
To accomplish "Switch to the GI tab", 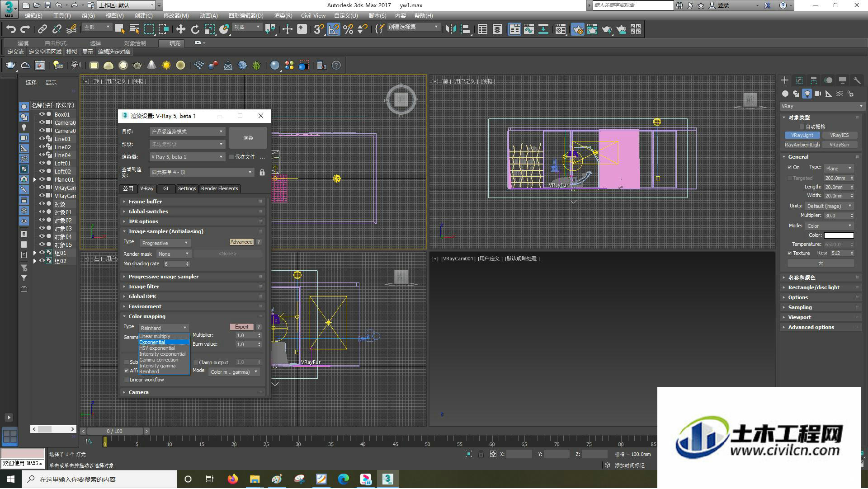I will 166,189.
